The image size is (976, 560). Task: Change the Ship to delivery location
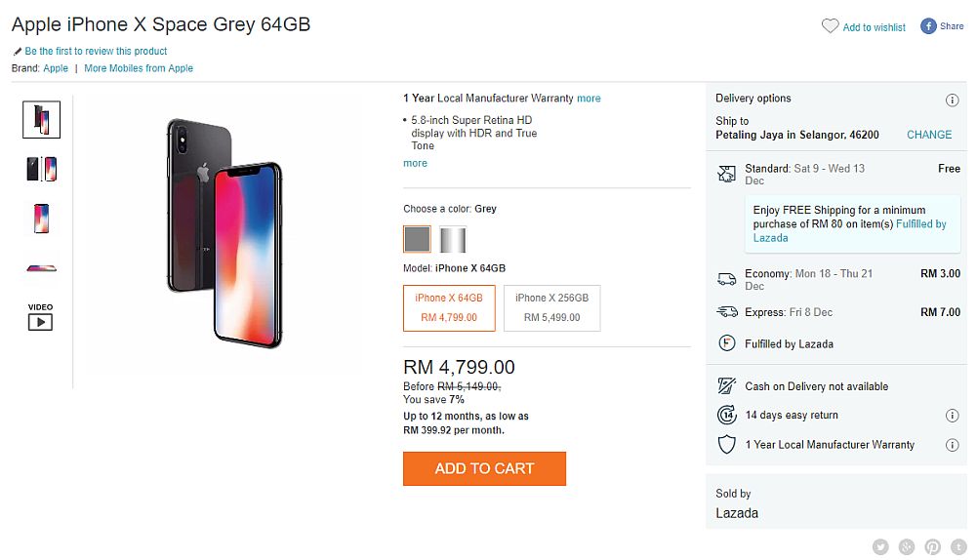[929, 135]
